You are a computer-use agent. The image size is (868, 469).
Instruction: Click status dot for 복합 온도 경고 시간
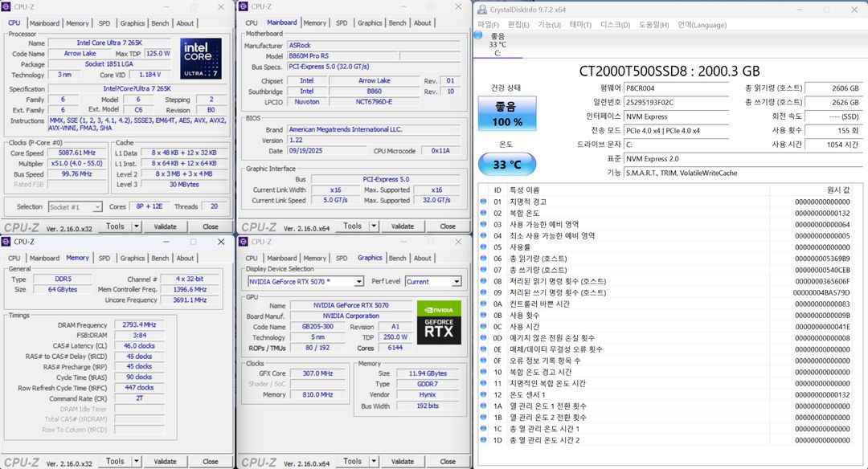[x=483, y=372]
